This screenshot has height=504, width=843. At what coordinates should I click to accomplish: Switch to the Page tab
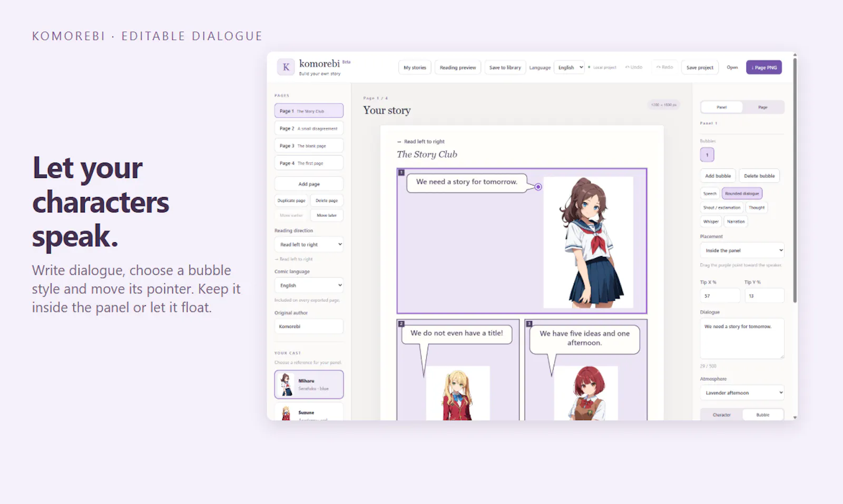point(763,107)
